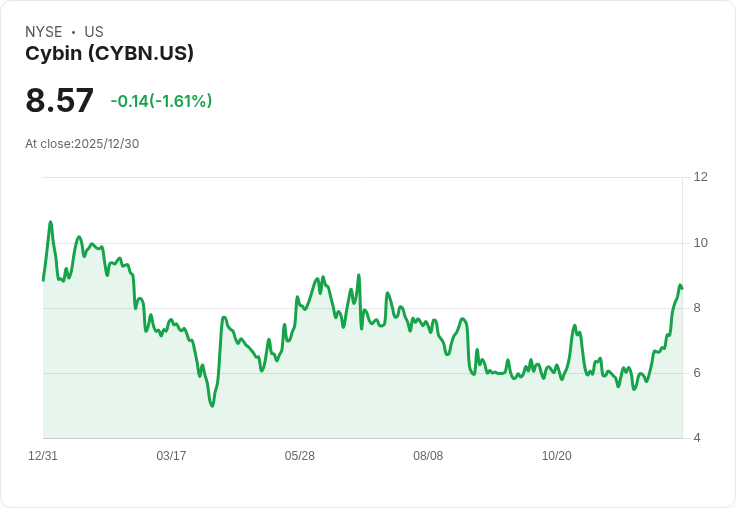
Task: Click the 4 price axis label
Action: tap(697, 438)
